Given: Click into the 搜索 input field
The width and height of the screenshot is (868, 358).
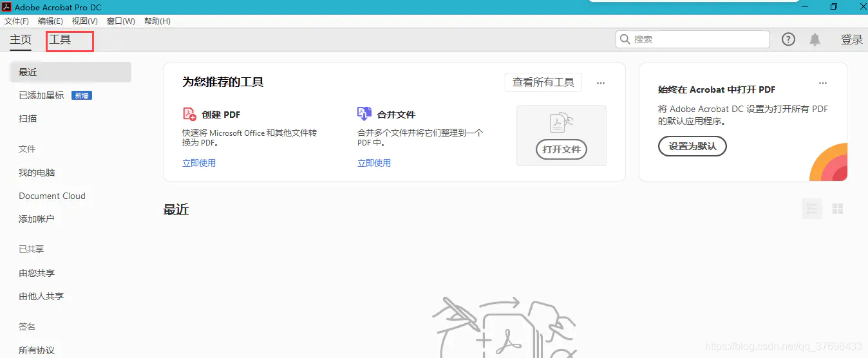Looking at the screenshot, I should click(693, 39).
